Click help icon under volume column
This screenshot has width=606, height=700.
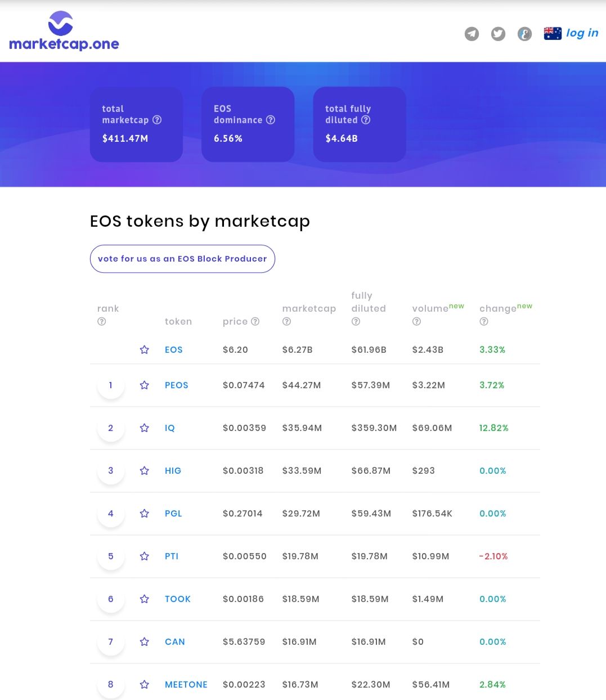click(416, 321)
